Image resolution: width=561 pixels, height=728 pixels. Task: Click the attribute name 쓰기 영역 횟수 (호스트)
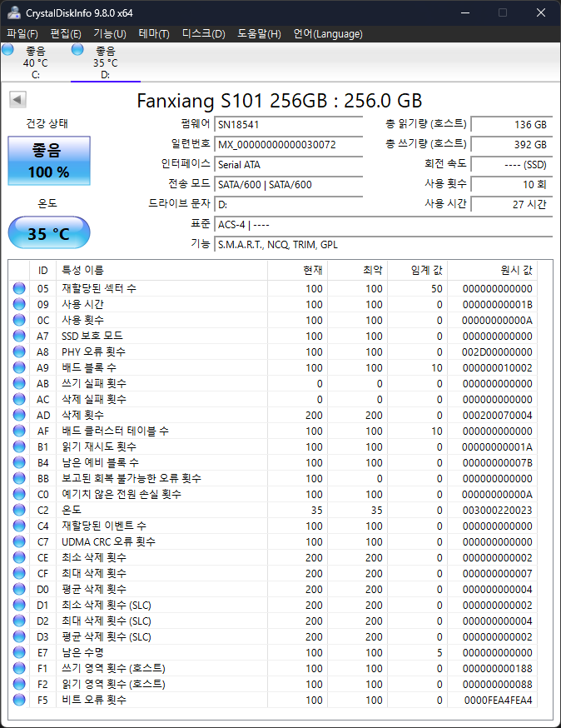[x=114, y=668]
